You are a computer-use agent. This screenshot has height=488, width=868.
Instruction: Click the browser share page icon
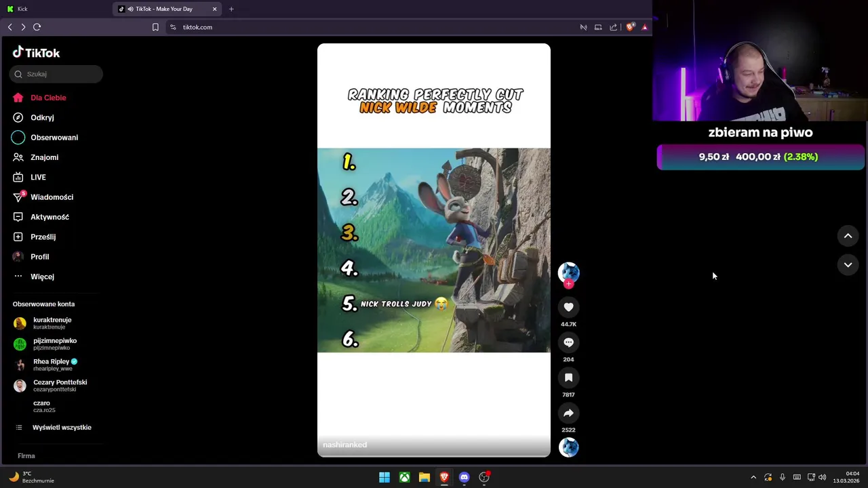pos(614,27)
